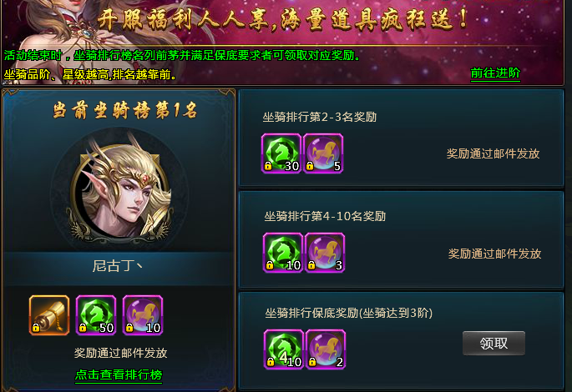Open the 点击查看排行榜 ranking link

(x=119, y=374)
